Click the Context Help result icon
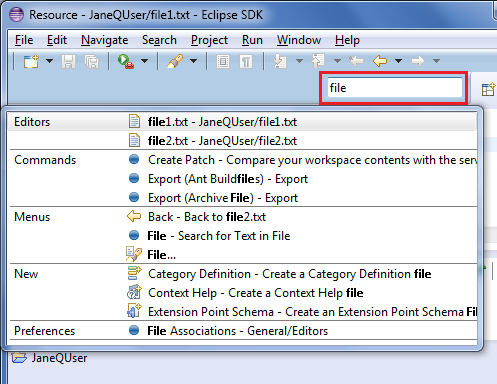The width and height of the screenshot is (497, 384). tap(134, 292)
